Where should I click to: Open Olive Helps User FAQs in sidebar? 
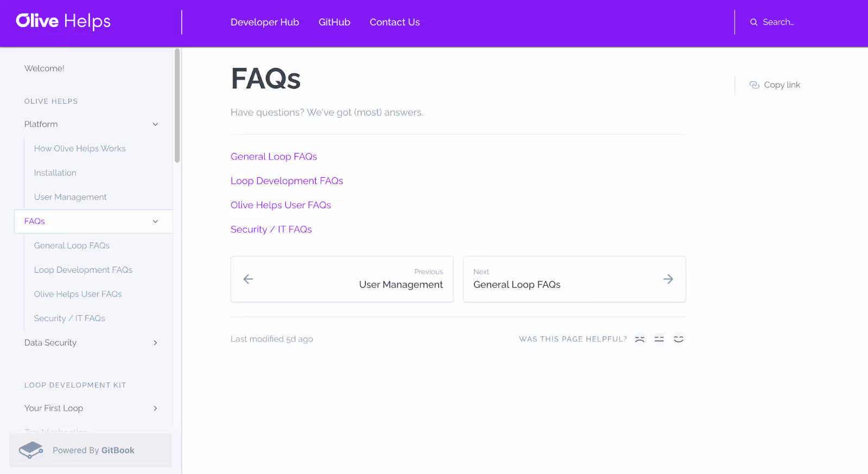point(78,294)
